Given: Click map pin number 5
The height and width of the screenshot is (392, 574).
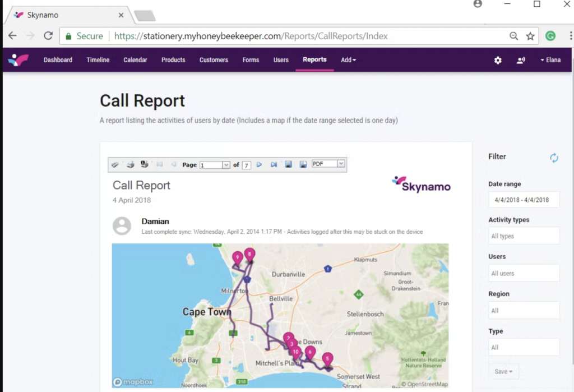Looking at the screenshot, I should tap(327, 359).
